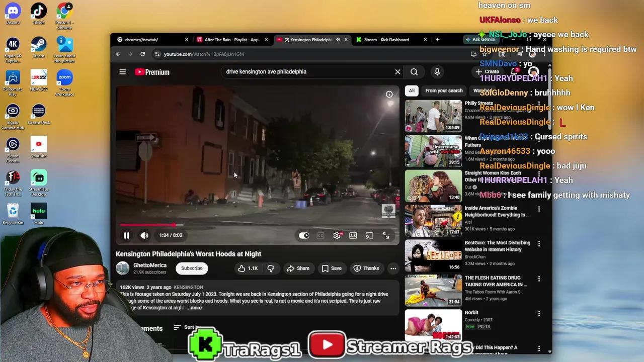Image resolution: width=644 pixels, height=362 pixels.
Task: Reload the page in Chrome
Action: [143, 54]
